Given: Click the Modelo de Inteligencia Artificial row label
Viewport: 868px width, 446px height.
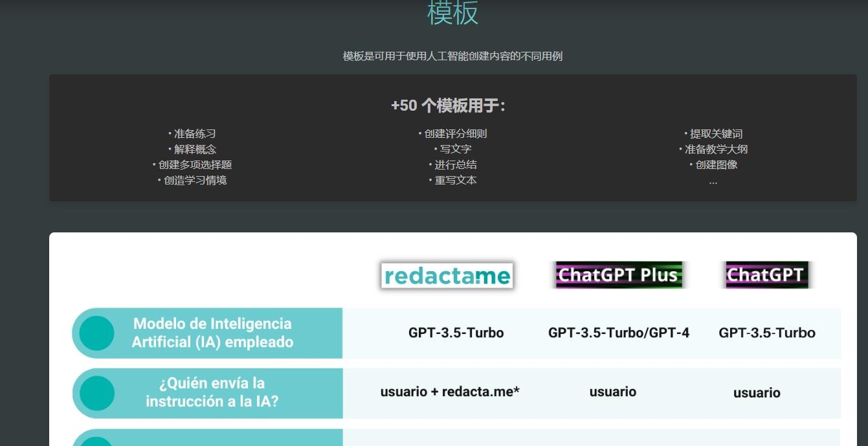Looking at the screenshot, I should [x=212, y=333].
